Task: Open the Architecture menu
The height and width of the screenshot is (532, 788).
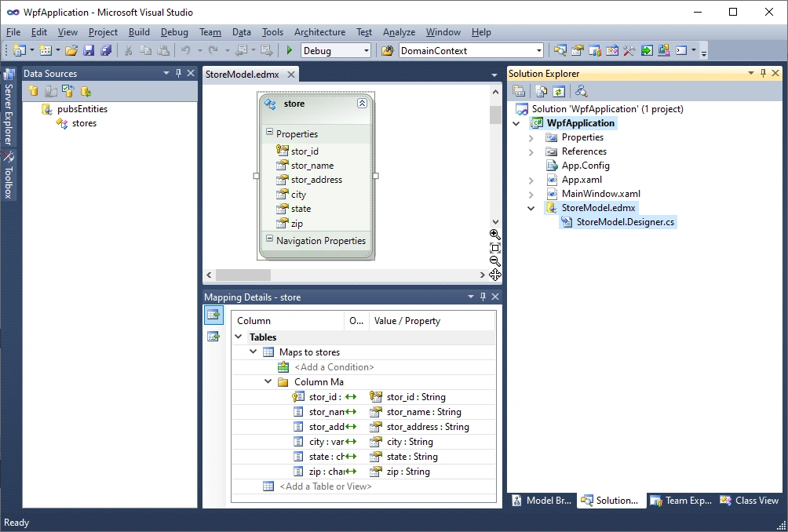Action: (x=319, y=32)
